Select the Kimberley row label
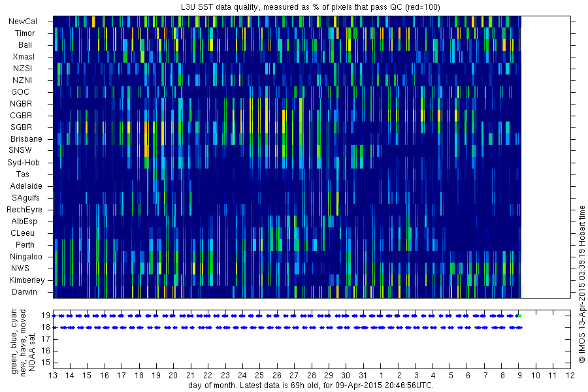Viewport: 588px width, 392px height. (27, 280)
